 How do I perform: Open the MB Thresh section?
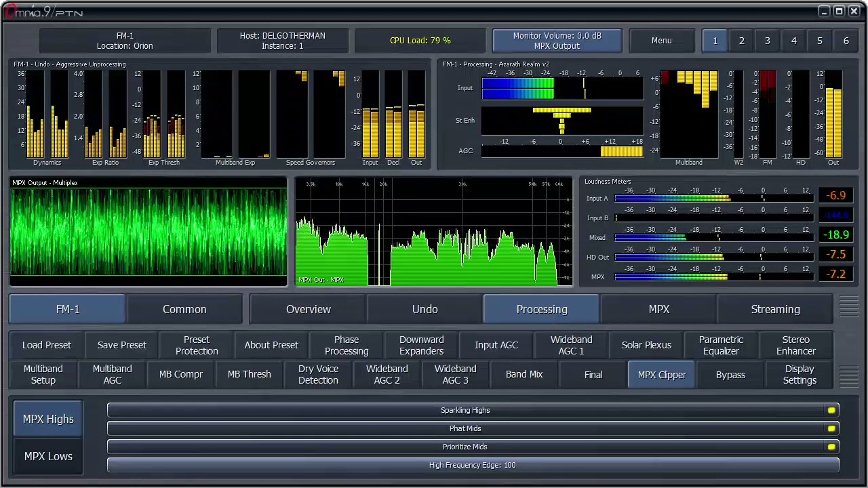[x=250, y=374]
